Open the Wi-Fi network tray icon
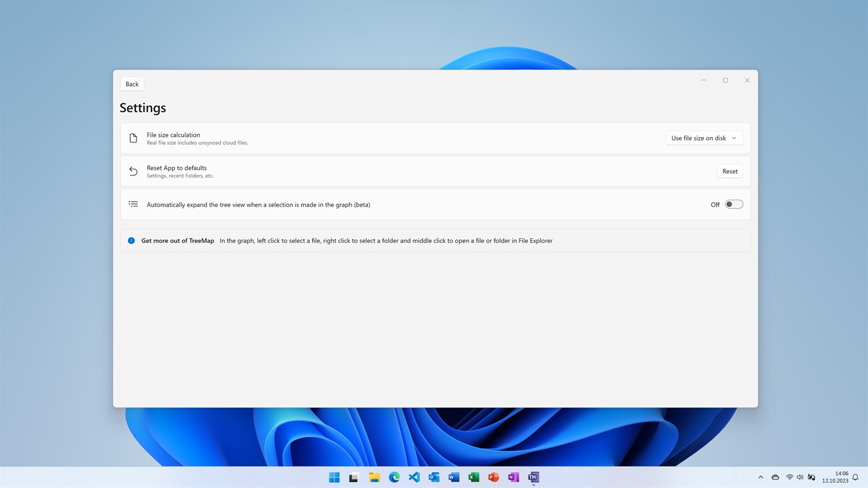 coord(789,477)
